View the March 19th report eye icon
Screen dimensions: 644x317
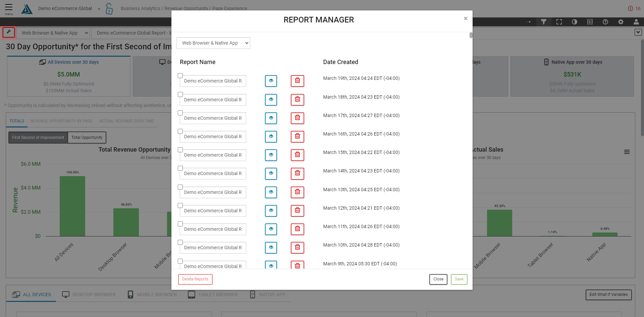tap(271, 81)
